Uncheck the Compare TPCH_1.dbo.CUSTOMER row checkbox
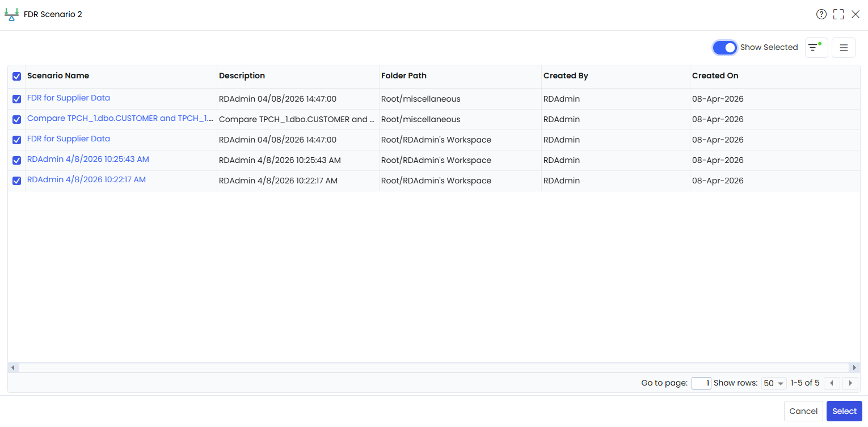 click(x=16, y=119)
